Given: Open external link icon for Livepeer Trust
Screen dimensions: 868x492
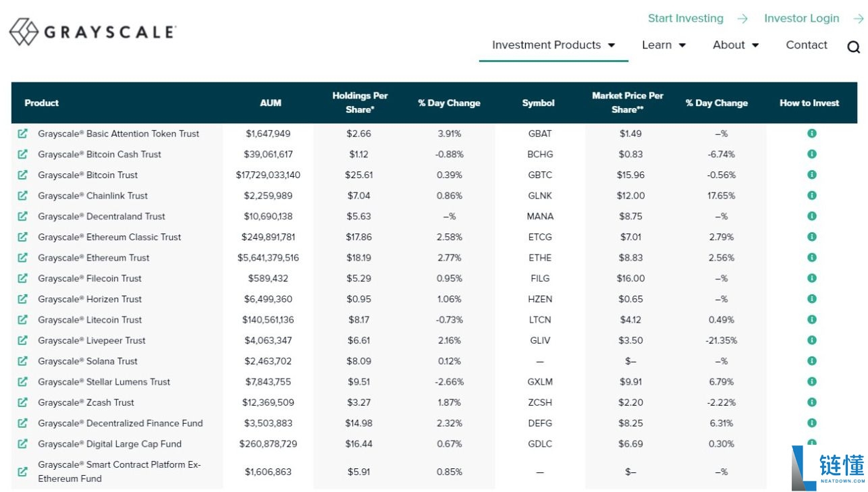Looking at the screenshot, I should click(23, 340).
